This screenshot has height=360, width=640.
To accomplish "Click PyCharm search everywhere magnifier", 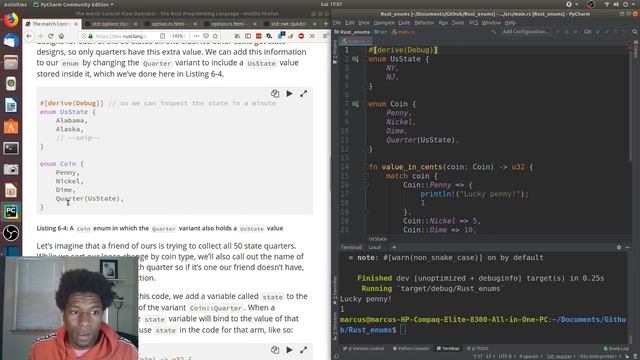I will click(635, 31).
